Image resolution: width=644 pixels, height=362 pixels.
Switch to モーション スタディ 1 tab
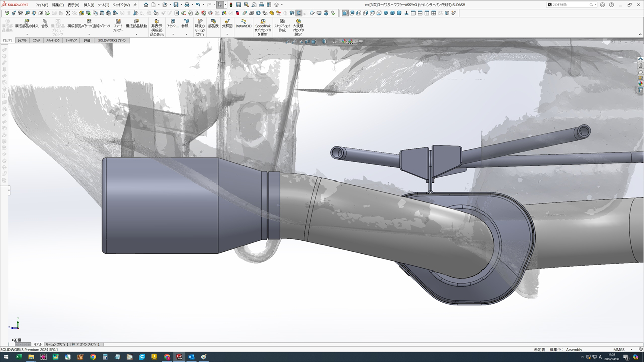click(57, 344)
